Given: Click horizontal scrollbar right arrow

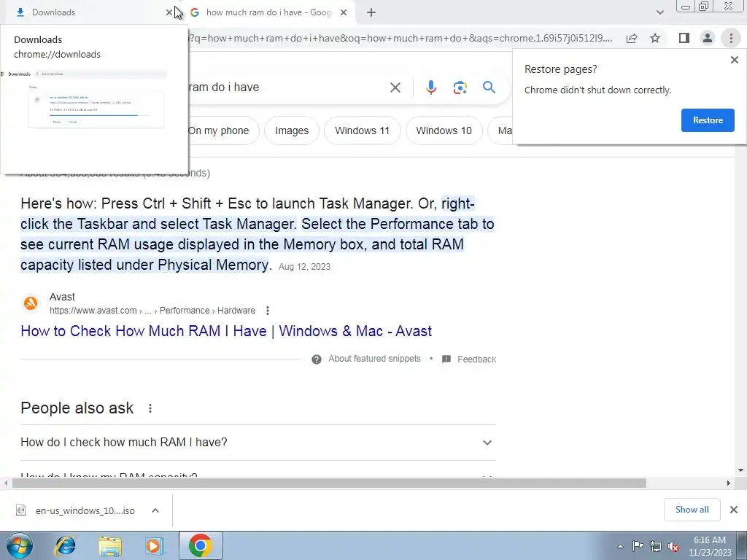Looking at the screenshot, I should pos(728,483).
